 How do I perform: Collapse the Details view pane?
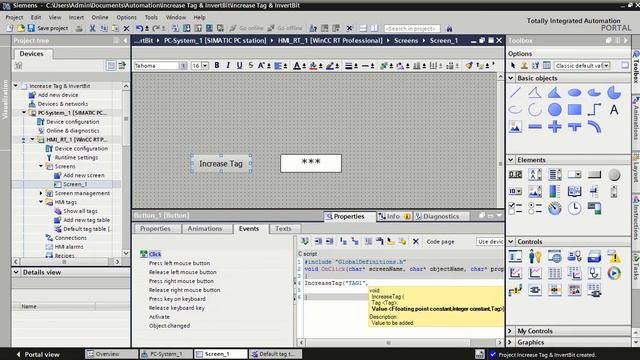tap(16, 272)
